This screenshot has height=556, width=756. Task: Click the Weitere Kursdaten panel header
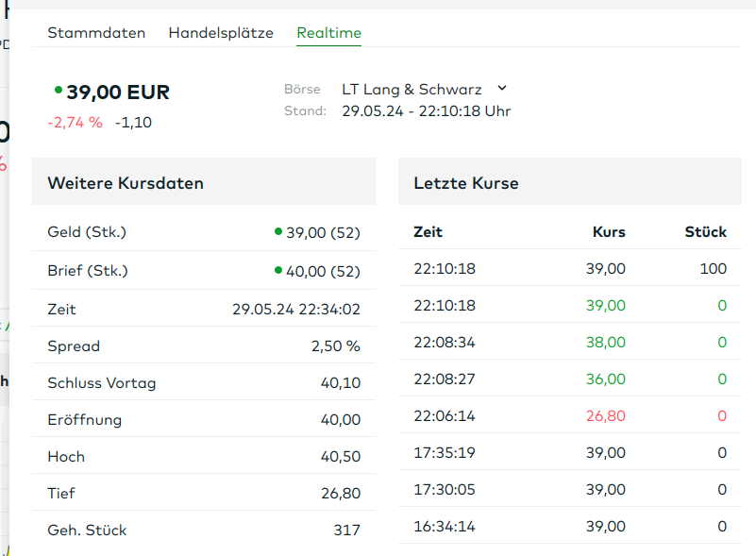(x=126, y=183)
